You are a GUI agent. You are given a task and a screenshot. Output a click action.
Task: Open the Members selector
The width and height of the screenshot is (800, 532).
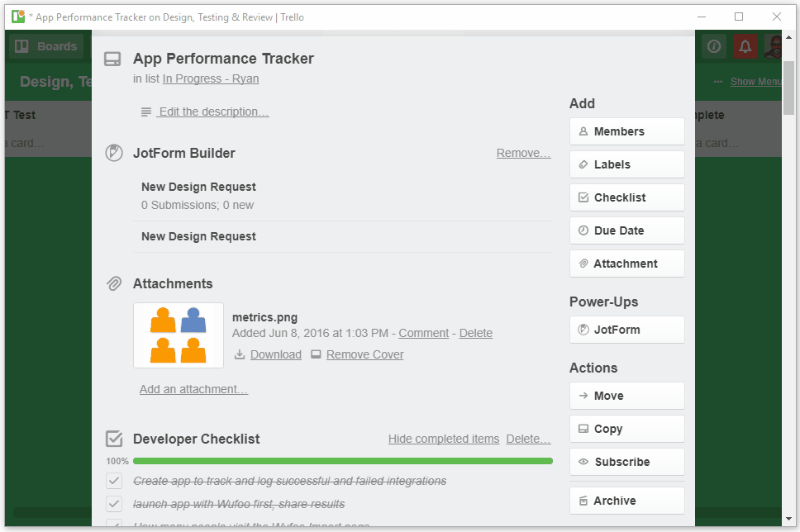[626, 131]
